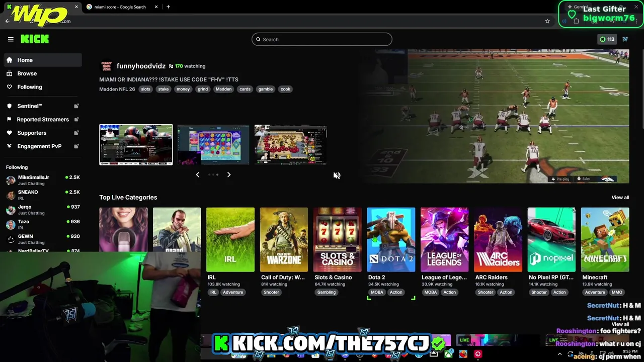Click the Action tag under Dota 2
This screenshot has height=362, width=644.
396,292
